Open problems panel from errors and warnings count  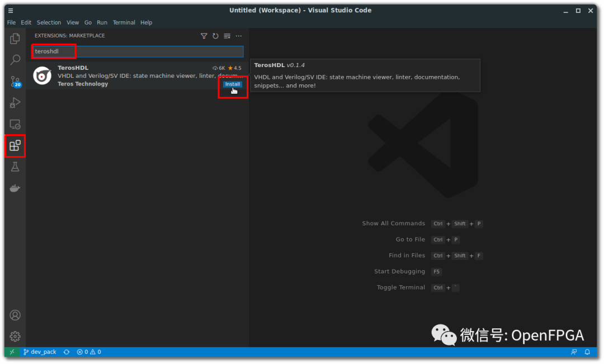[89, 352]
